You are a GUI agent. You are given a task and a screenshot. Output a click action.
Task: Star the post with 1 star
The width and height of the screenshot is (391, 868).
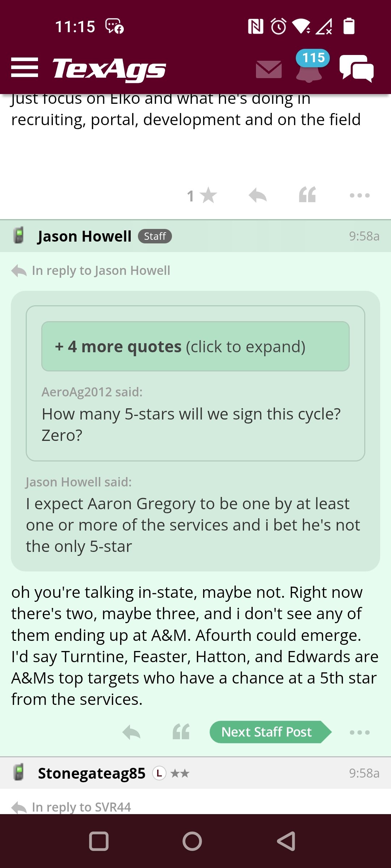pyautogui.click(x=202, y=196)
